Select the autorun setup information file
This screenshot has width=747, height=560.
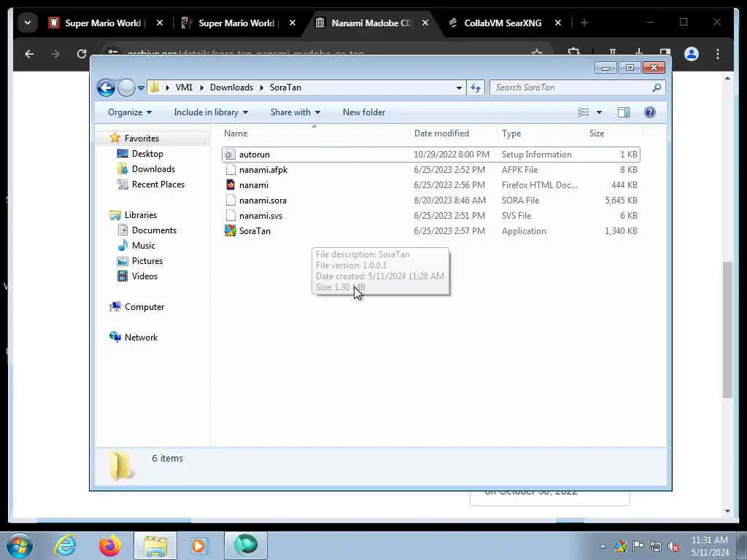point(430,155)
